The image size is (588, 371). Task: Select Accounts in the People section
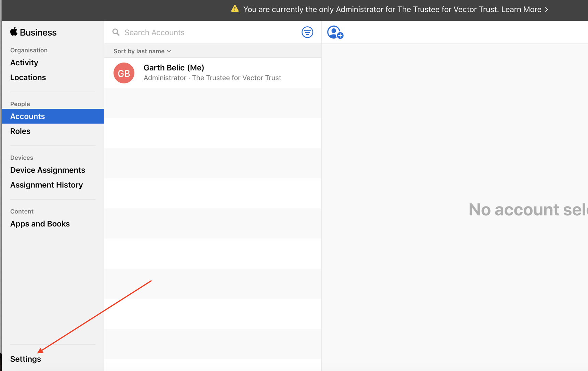pyautogui.click(x=28, y=116)
